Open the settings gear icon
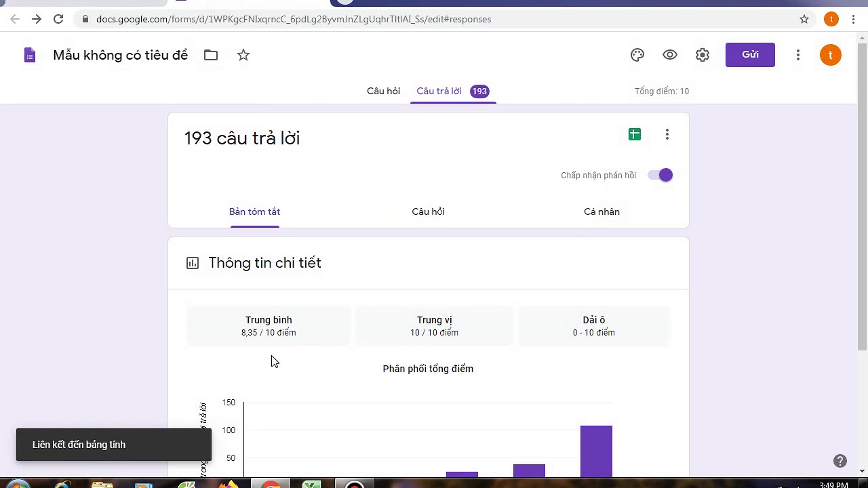Screen dimensions: 868x488 coord(703,55)
